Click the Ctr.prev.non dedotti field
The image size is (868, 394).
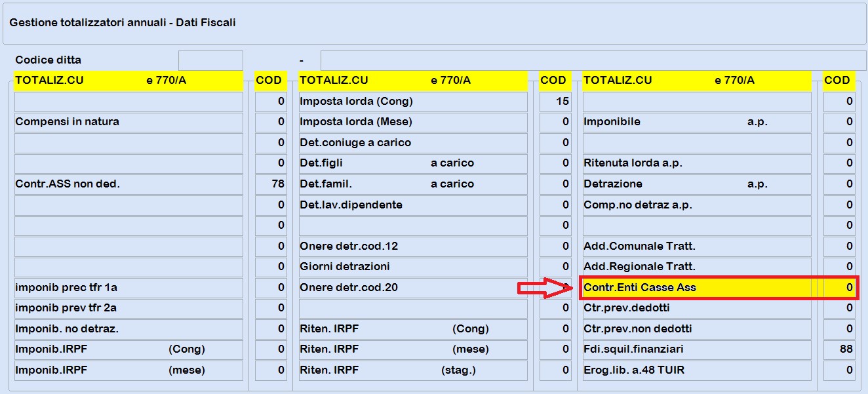pos(697,329)
